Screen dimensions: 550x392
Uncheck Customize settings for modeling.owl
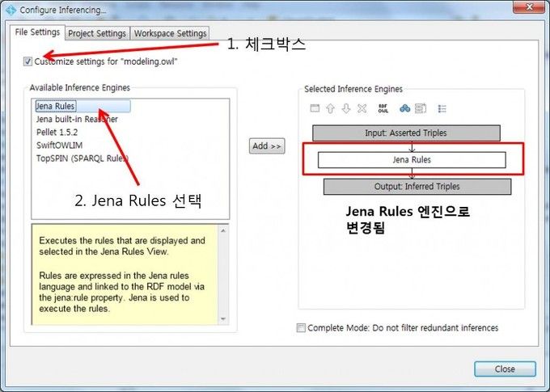27,61
